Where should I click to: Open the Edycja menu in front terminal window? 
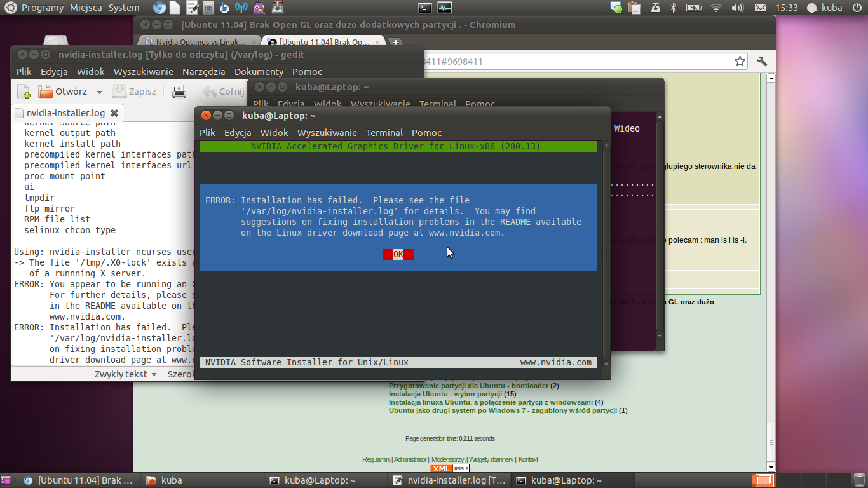[x=238, y=133]
